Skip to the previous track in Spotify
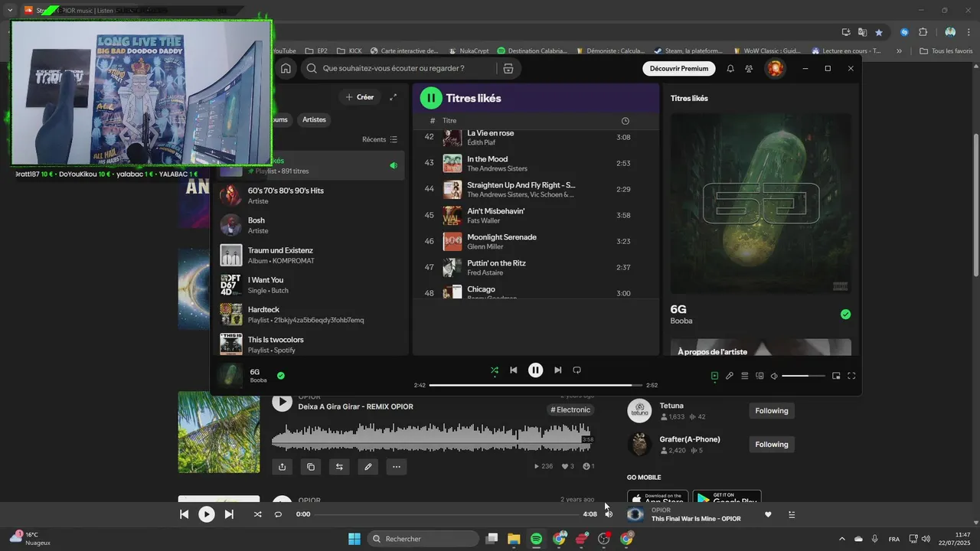 [514, 370]
